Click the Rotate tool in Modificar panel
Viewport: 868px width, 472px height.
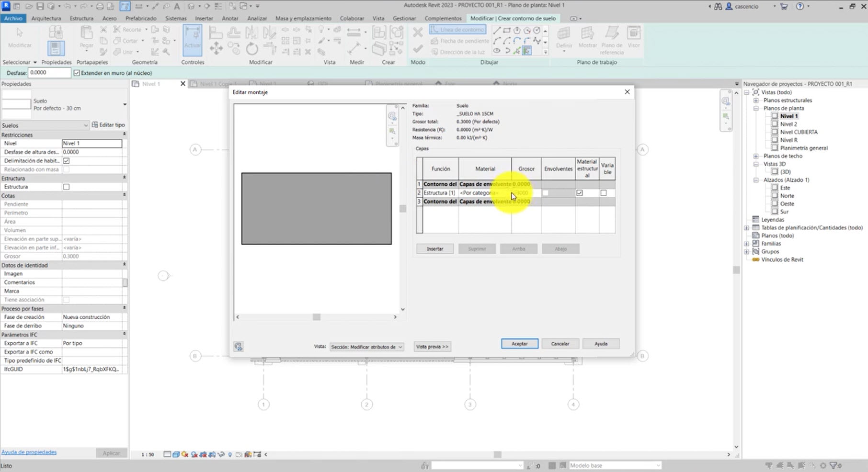click(251, 48)
